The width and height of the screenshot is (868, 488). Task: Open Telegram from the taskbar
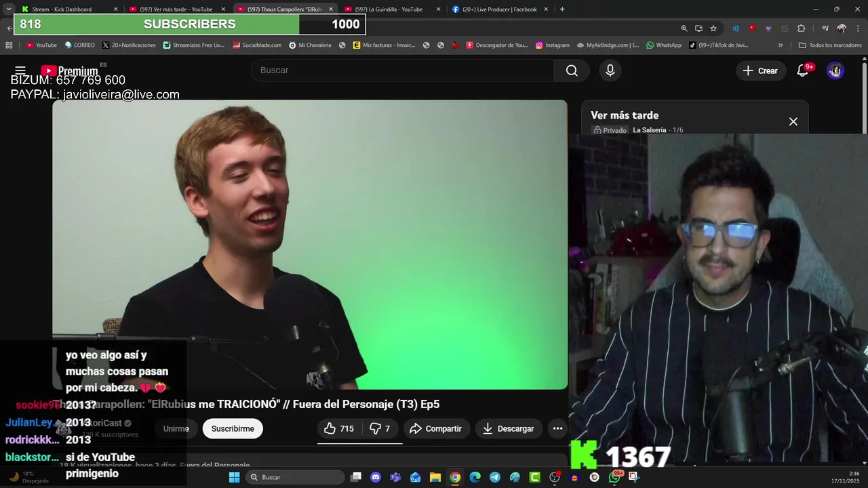pos(495,477)
